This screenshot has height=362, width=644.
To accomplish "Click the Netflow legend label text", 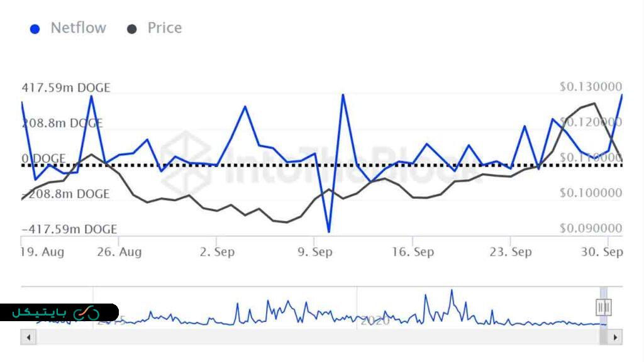I will pyautogui.click(x=78, y=28).
